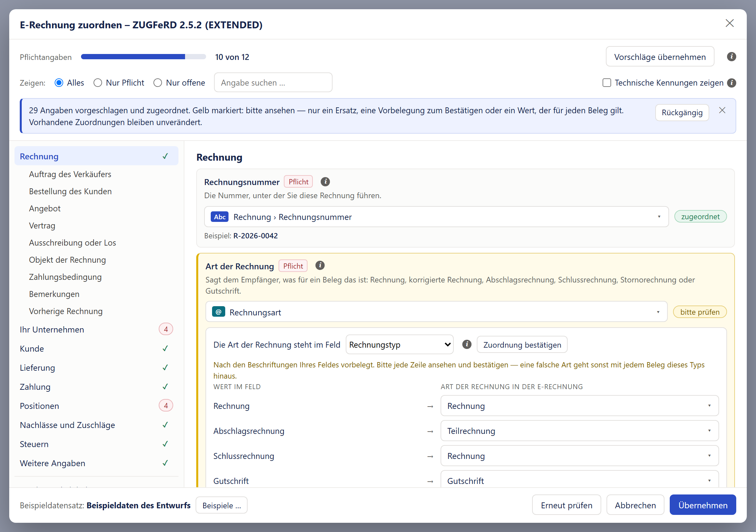
Task: Dismiss the blue suggestion notice banner
Action: [722, 110]
